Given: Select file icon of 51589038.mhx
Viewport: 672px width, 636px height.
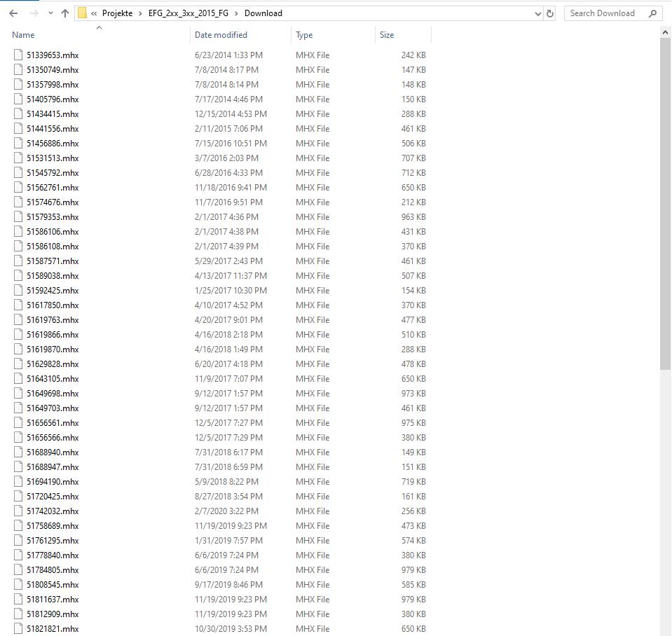Looking at the screenshot, I should click(x=18, y=275).
